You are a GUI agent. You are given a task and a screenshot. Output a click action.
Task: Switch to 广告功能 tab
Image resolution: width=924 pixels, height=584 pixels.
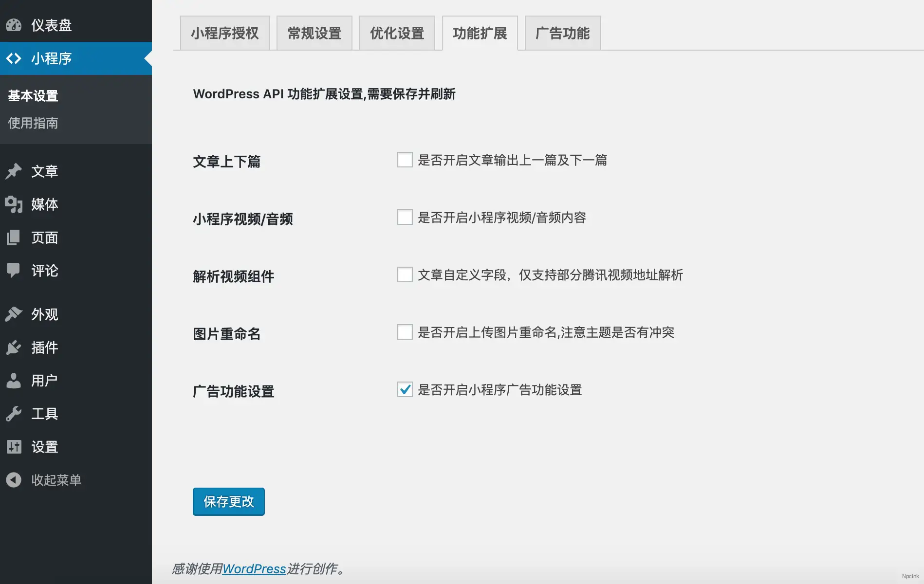[x=562, y=33]
